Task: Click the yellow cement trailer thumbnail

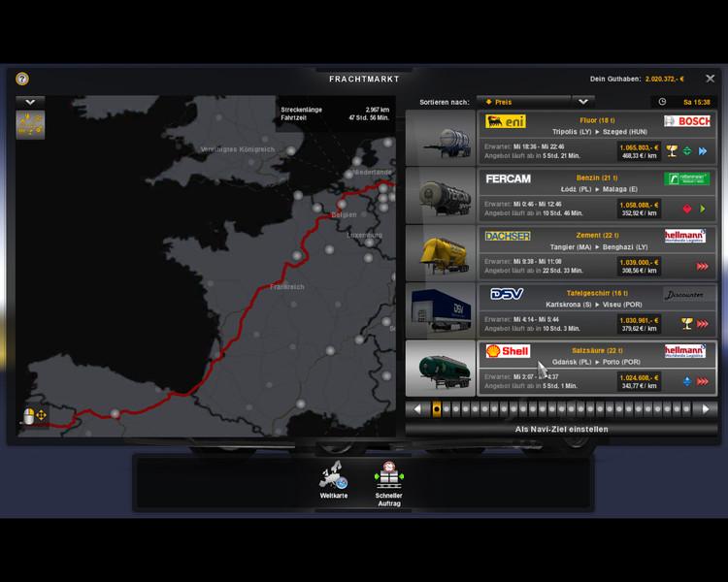Action: coord(441,252)
